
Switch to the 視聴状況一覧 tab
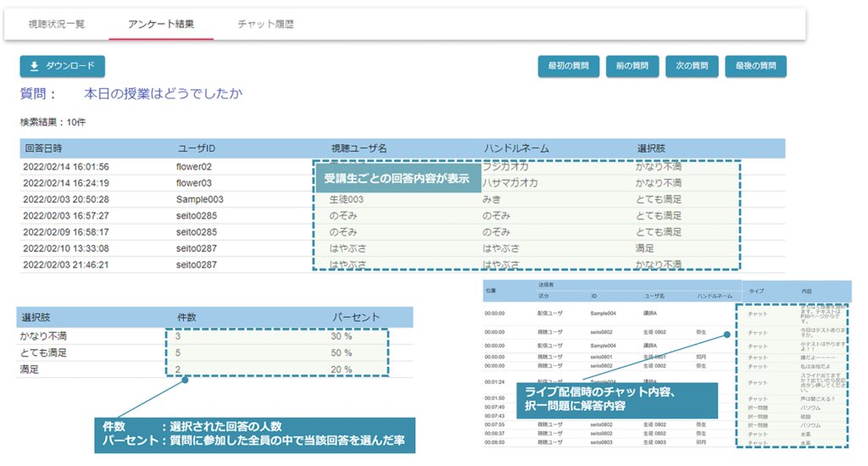56,25
